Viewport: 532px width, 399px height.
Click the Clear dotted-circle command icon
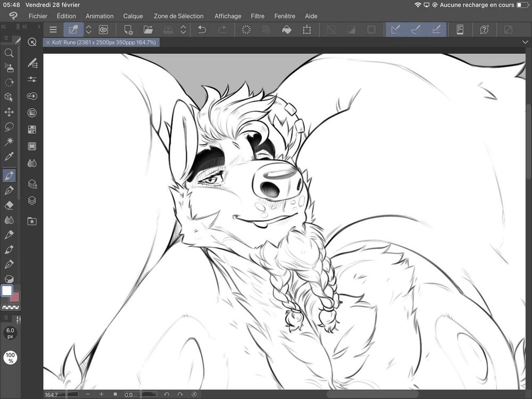pyautogui.click(x=246, y=29)
